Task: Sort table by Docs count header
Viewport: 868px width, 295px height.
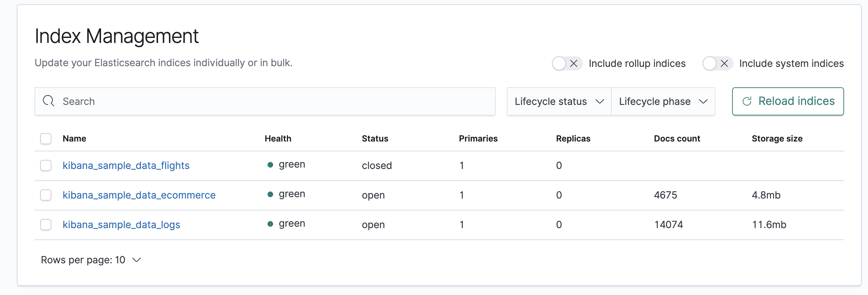Action: coord(677,139)
